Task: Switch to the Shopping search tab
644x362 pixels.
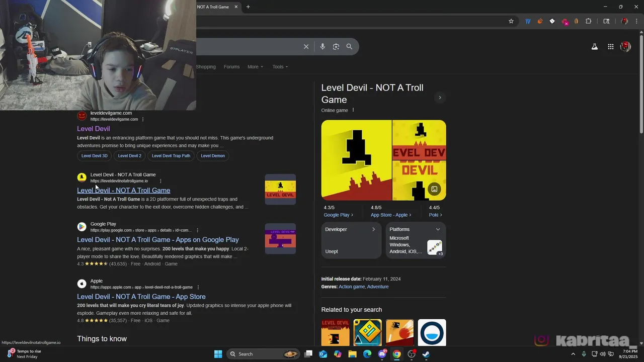Action: (x=206, y=67)
